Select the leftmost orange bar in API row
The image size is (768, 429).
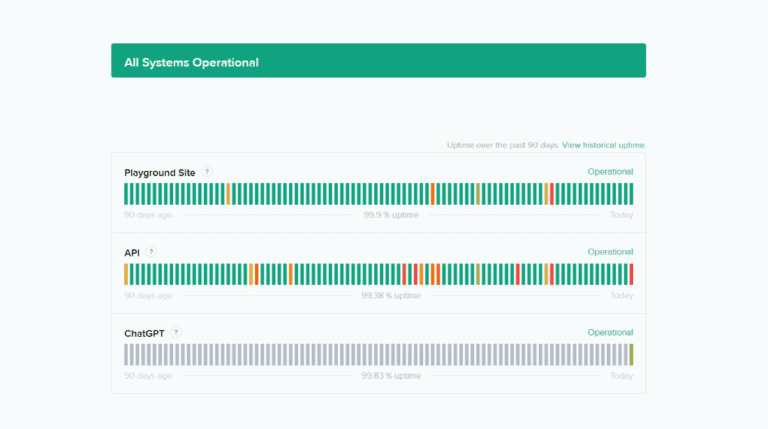(x=126, y=274)
